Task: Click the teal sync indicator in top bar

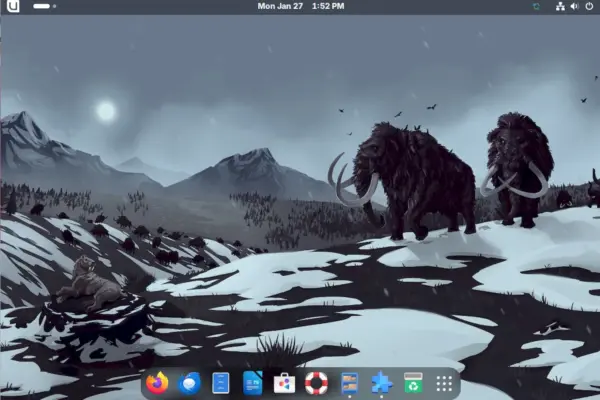Action: [536, 6]
